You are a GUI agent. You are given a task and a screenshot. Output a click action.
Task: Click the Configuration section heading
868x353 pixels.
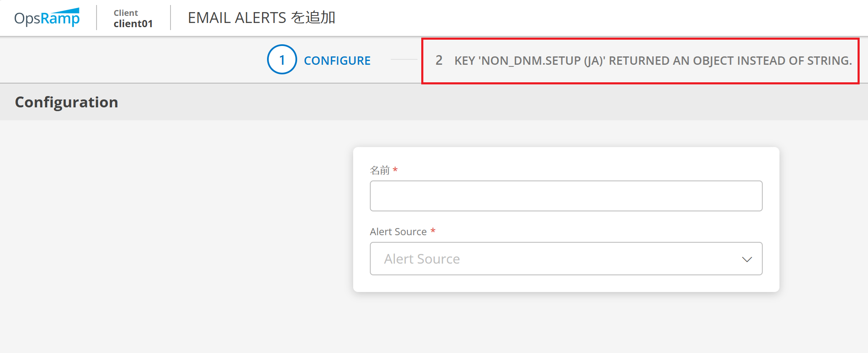point(66,102)
